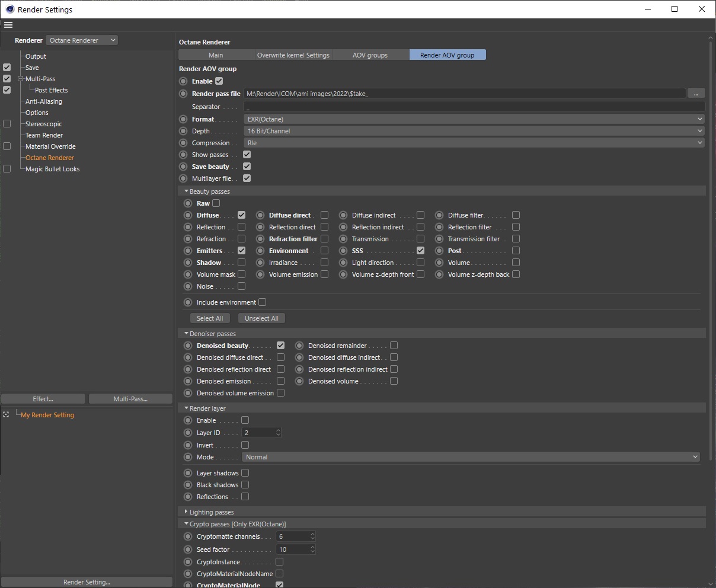Image resolution: width=716 pixels, height=588 pixels.
Task: Click the Cinema 4D app logo
Action: pos(10,9)
